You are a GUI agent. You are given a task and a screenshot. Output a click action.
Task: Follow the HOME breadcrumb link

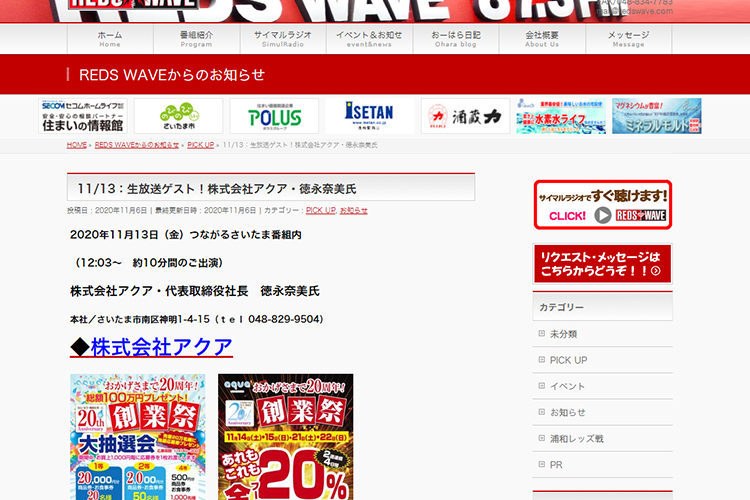(77, 145)
